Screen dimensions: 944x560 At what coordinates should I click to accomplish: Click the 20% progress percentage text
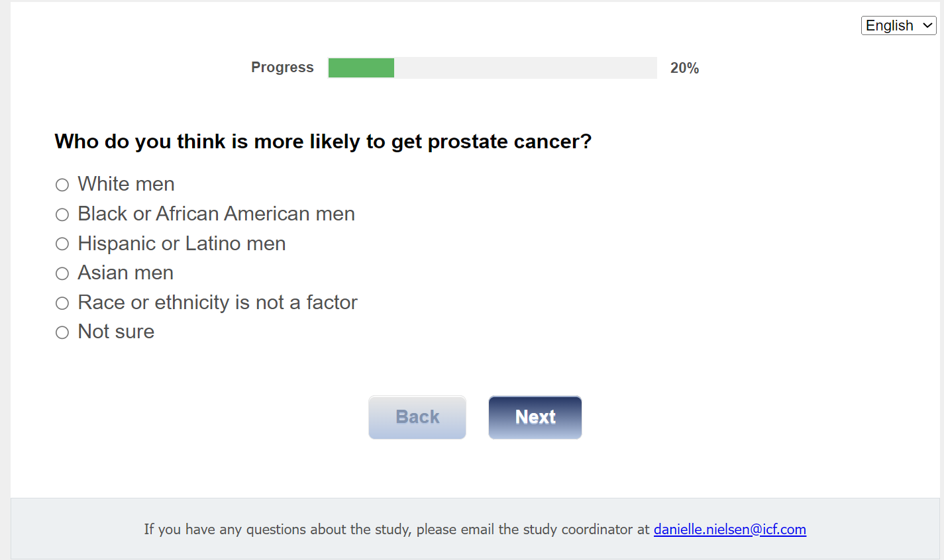[x=684, y=68]
